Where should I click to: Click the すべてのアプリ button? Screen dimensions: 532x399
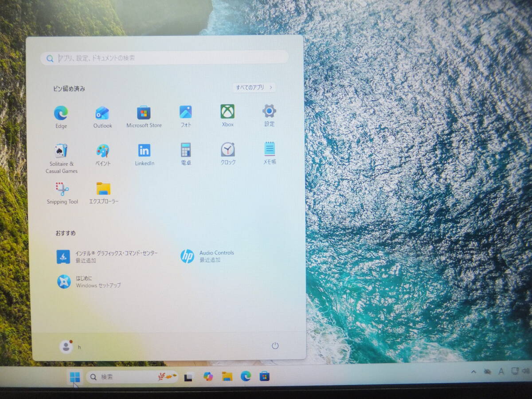click(x=254, y=87)
